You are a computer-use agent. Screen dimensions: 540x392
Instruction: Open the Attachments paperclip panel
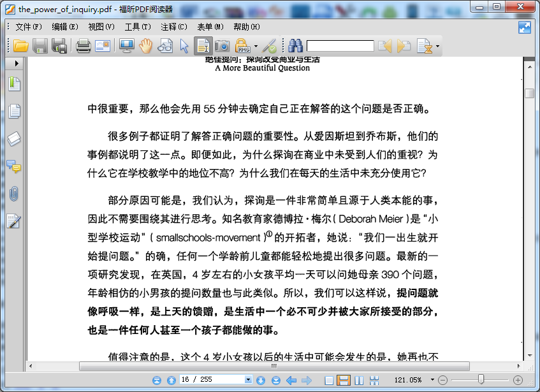(x=14, y=194)
